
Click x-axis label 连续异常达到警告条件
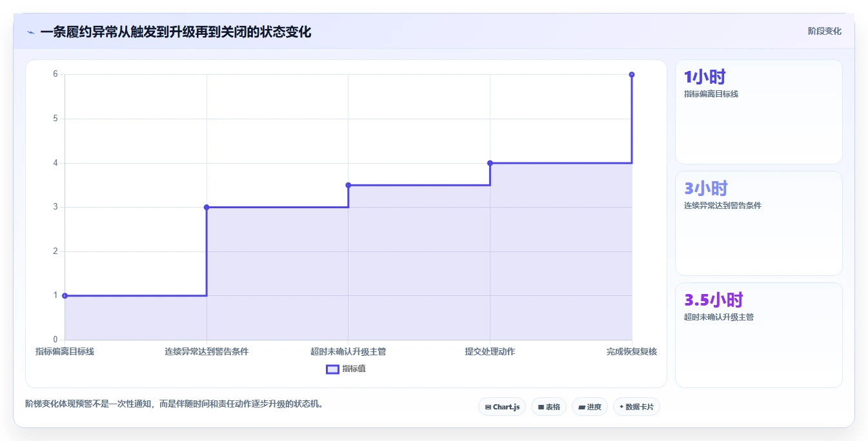(207, 351)
